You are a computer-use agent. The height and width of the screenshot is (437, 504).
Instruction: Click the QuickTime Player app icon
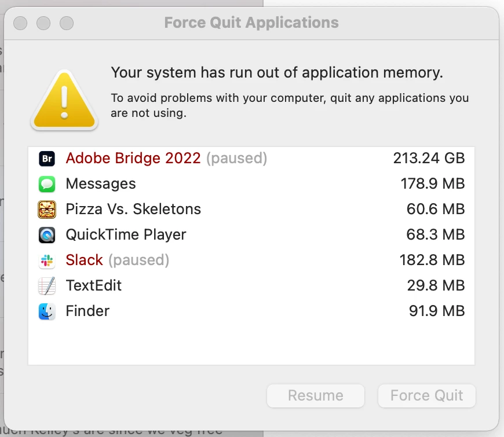click(47, 235)
